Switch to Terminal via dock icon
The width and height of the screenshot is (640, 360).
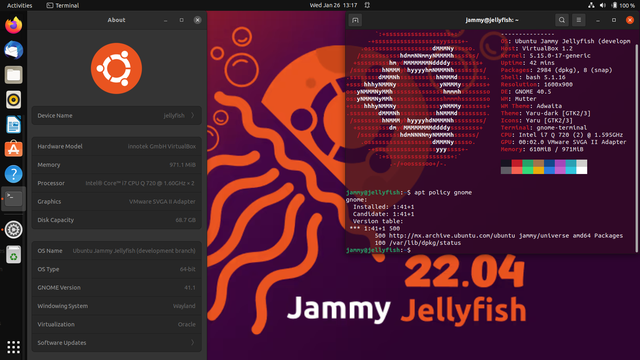13,199
